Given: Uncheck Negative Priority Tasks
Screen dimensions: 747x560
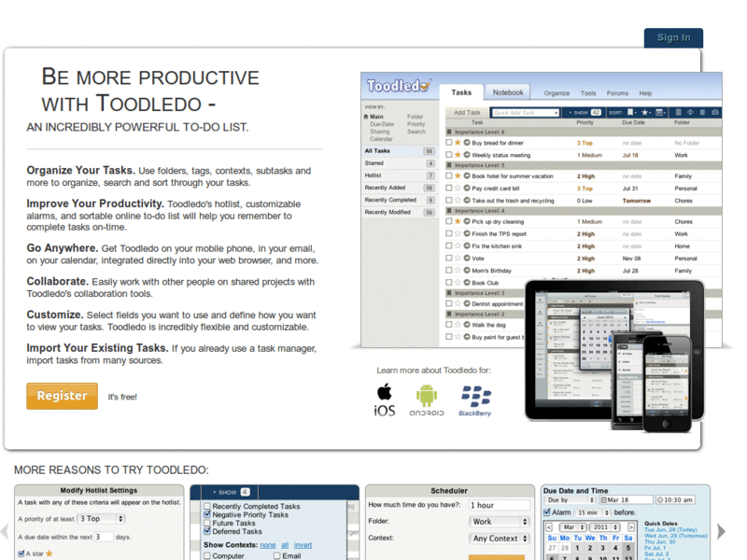Looking at the screenshot, I should tap(207, 514).
